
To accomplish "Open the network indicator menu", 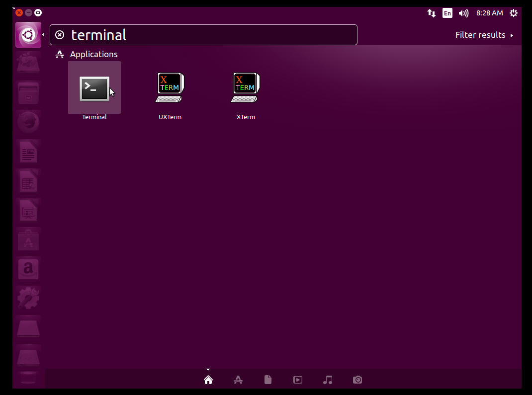I will click(x=431, y=13).
